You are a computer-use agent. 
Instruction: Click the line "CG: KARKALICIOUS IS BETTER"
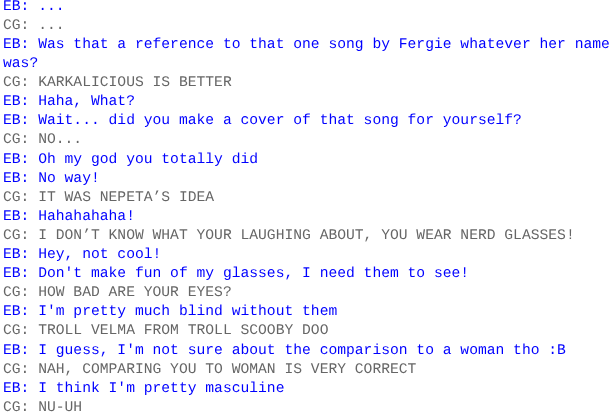(117, 82)
